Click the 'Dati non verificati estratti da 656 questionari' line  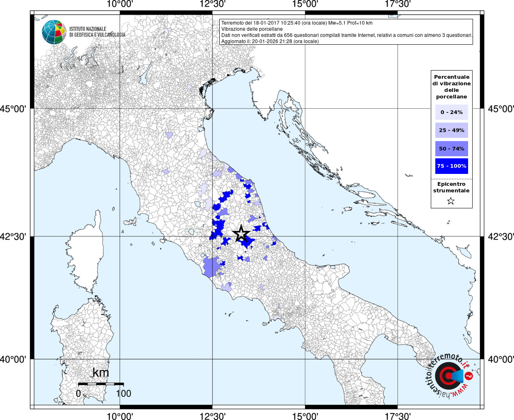pos(347,35)
